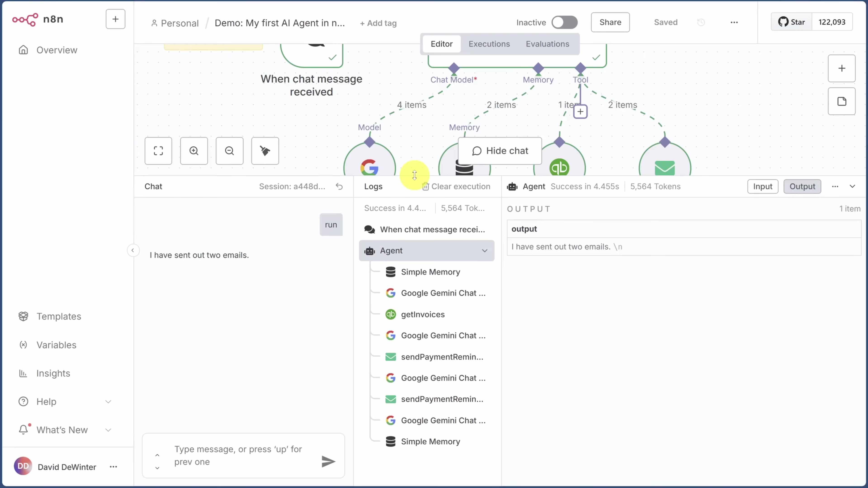This screenshot has width=868, height=488.
Task: Click the 5,564 Tokens label in the Agent header
Action: [655, 186]
